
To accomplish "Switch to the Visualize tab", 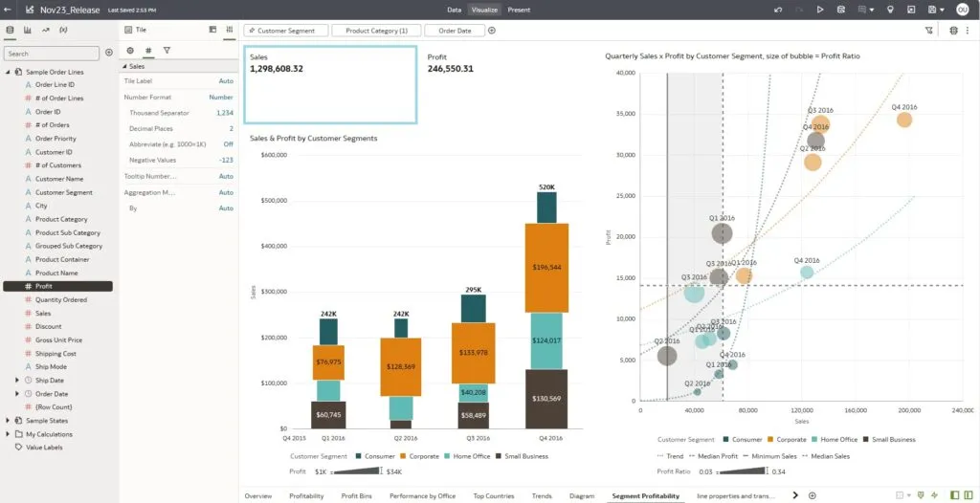I will point(483,10).
